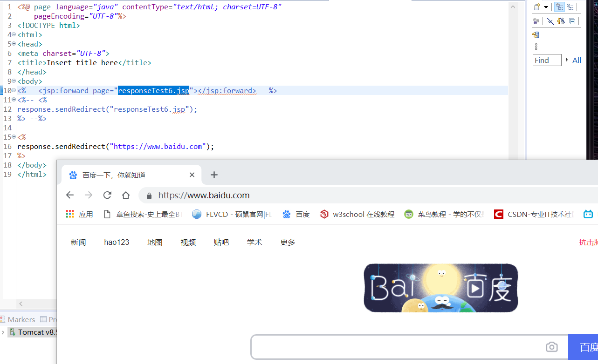Click the highlighted responseTest6.jsp text on line 10

point(154,91)
